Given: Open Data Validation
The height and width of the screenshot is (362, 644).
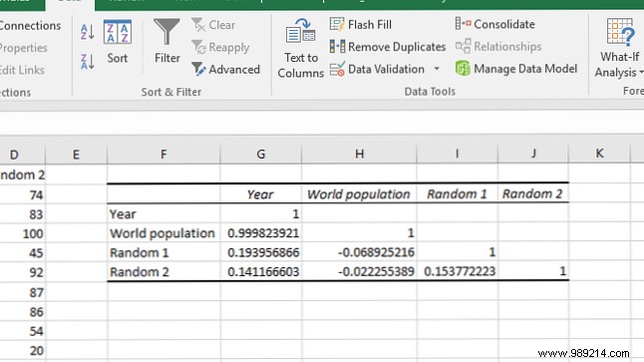Looking at the screenshot, I should click(x=377, y=69).
